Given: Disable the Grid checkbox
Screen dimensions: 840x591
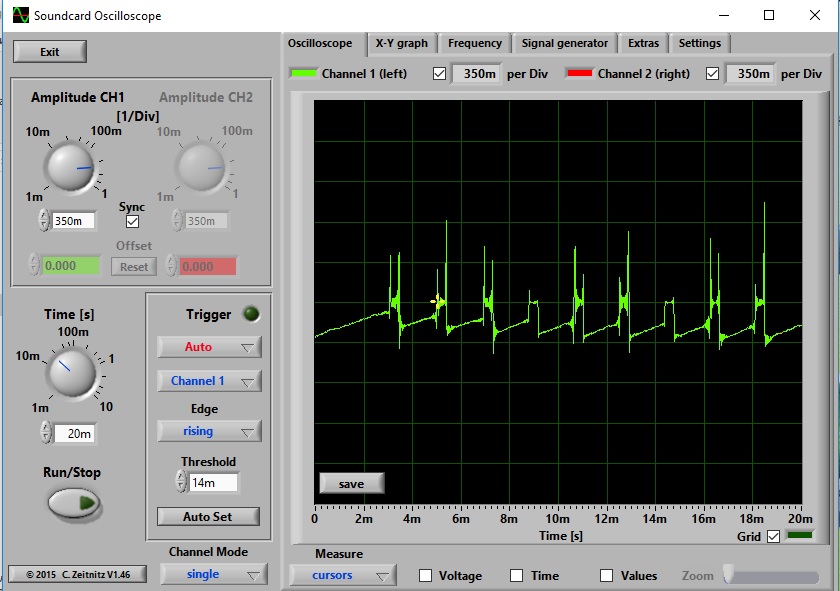Looking at the screenshot, I should [772, 537].
